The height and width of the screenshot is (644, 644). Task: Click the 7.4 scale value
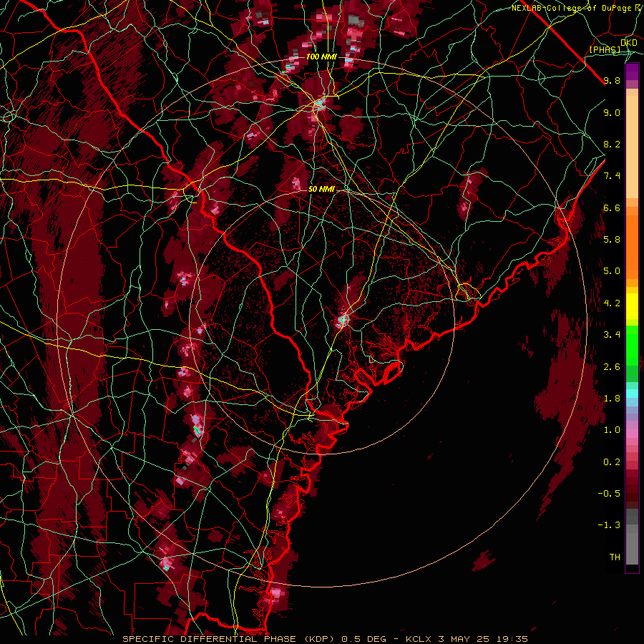coord(612,176)
